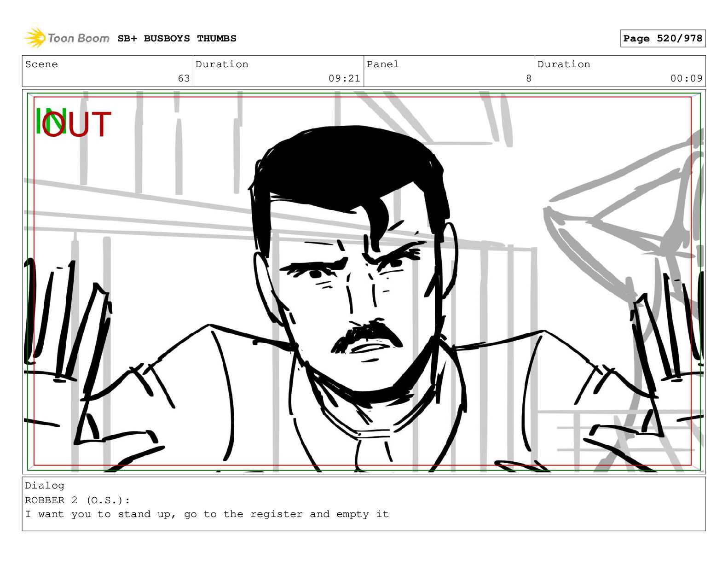Click the 'Duration' label beside Scene
Viewport: 728px width, 564px height.
[x=222, y=64]
